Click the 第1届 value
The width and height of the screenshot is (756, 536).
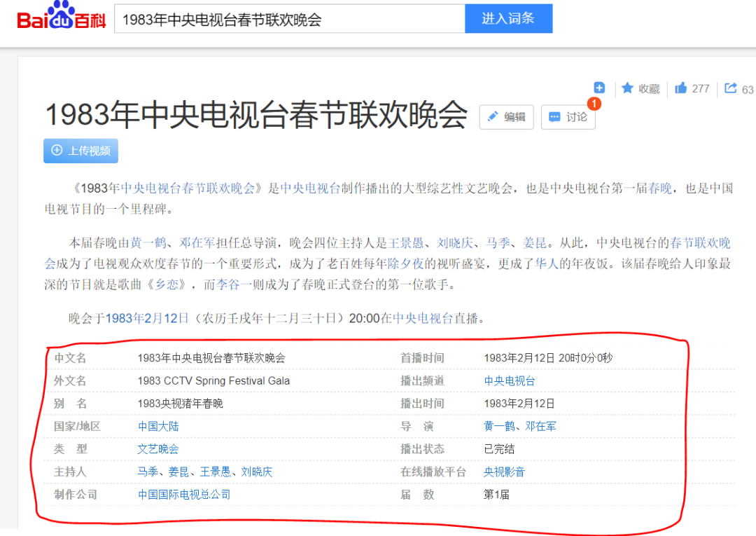click(496, 495)
